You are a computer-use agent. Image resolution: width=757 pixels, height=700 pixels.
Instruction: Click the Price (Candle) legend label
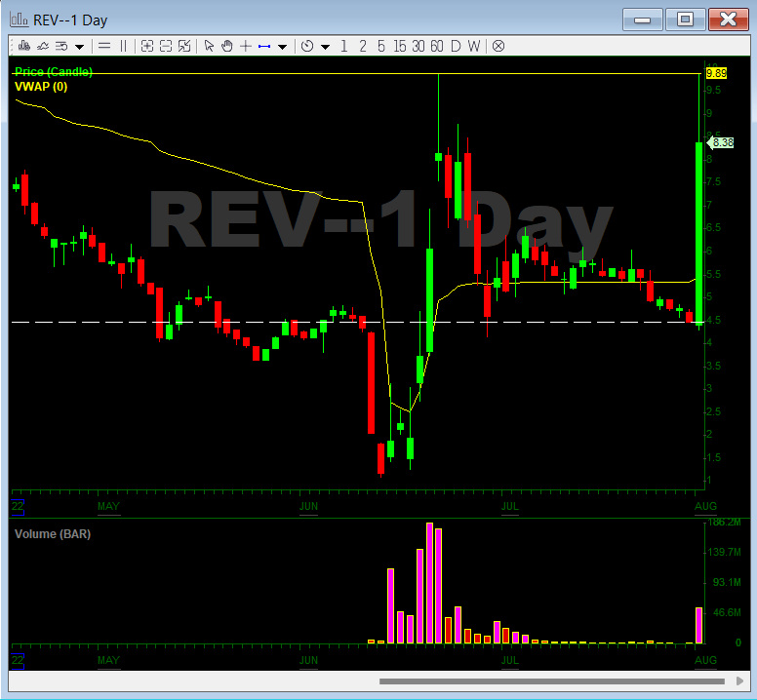point(54,72)
